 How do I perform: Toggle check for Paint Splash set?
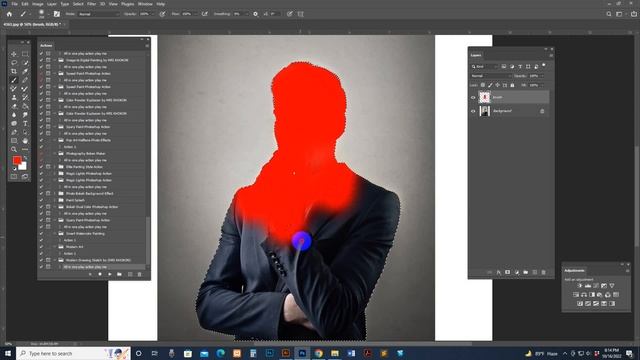click(41, 200)
